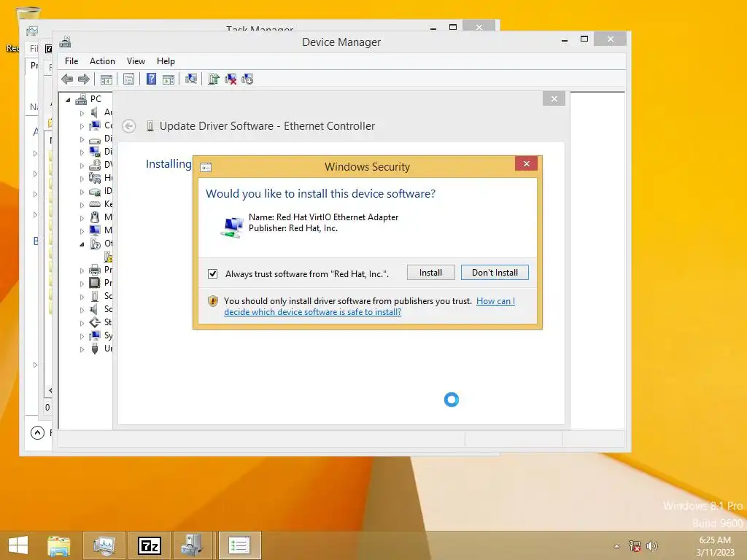Image resolution: width=747 pixels, height=560 pixels.
Task: Select the Print queues printer icon in tree
Action: coord(95,270)
